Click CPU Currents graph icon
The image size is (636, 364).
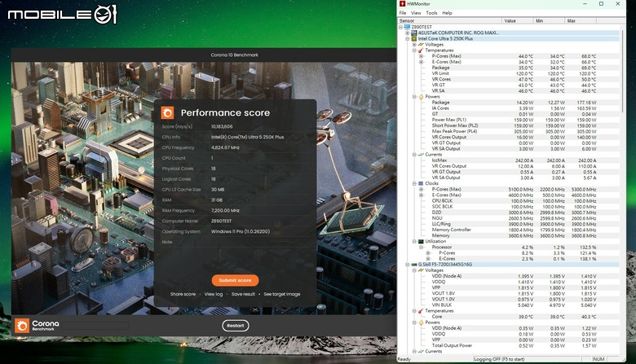point(421,155)
